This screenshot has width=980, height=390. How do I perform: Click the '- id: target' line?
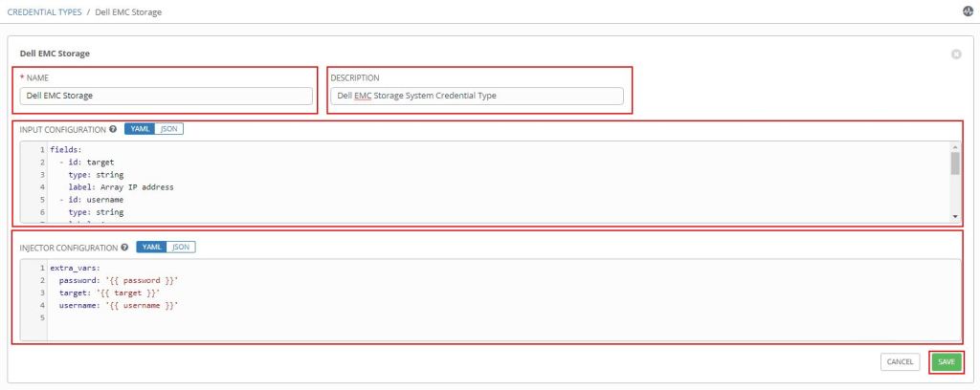coord(87,162)
